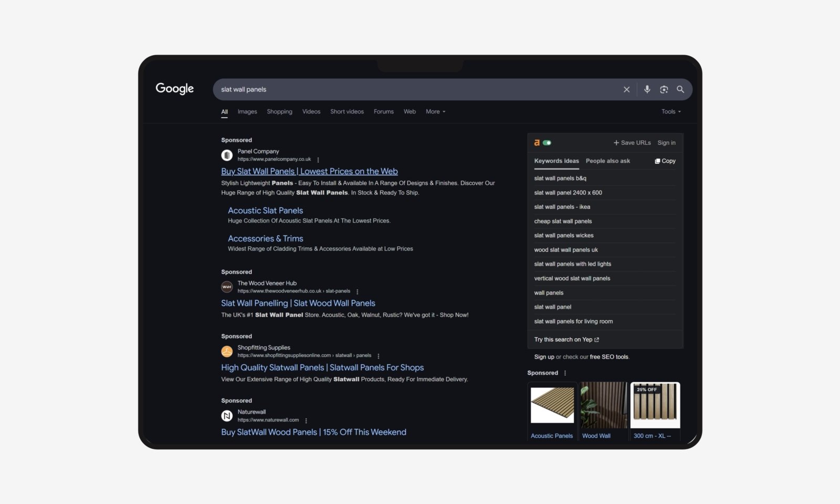840x504 pixels.
Task: Open Google Lens image search icon
Action: click(664, 90)
